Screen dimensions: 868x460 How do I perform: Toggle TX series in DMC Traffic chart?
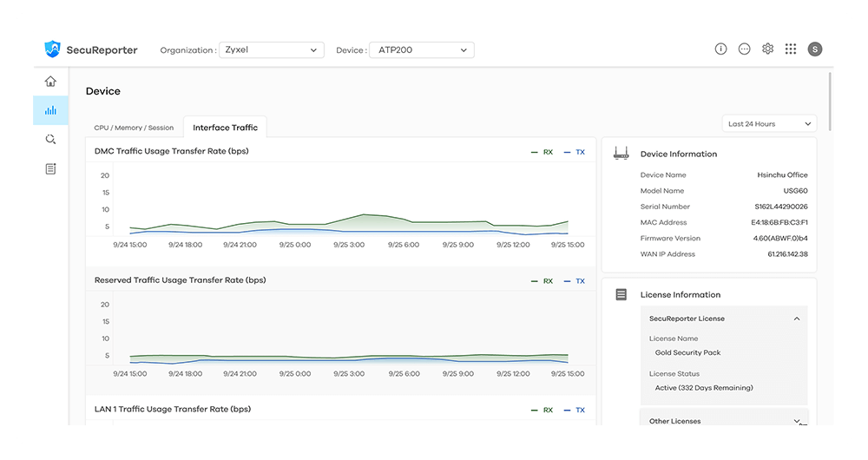(574, 152)
